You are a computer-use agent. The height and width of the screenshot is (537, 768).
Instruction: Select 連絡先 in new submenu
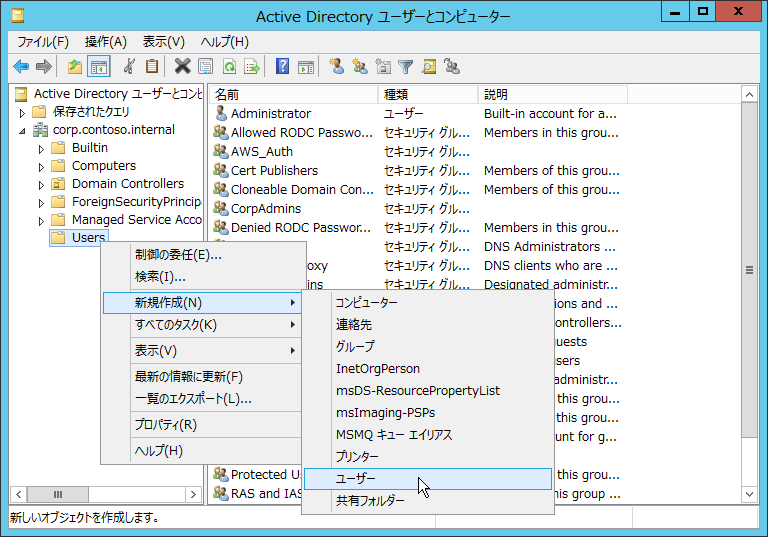coord(428,325)
